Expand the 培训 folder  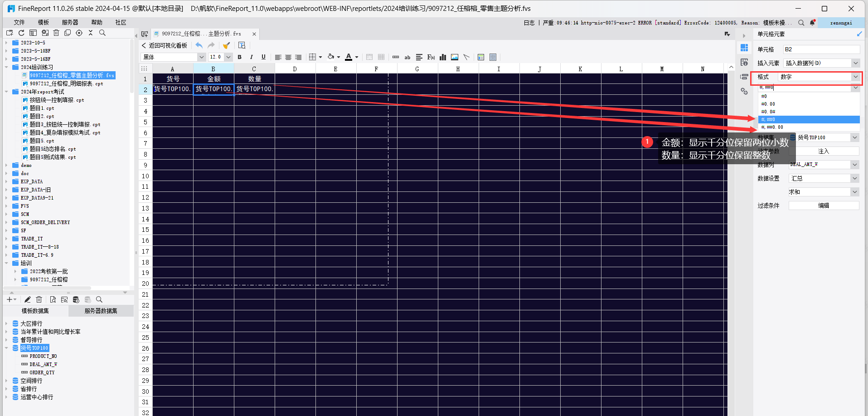pyautogui.click(x=7, y=263)
